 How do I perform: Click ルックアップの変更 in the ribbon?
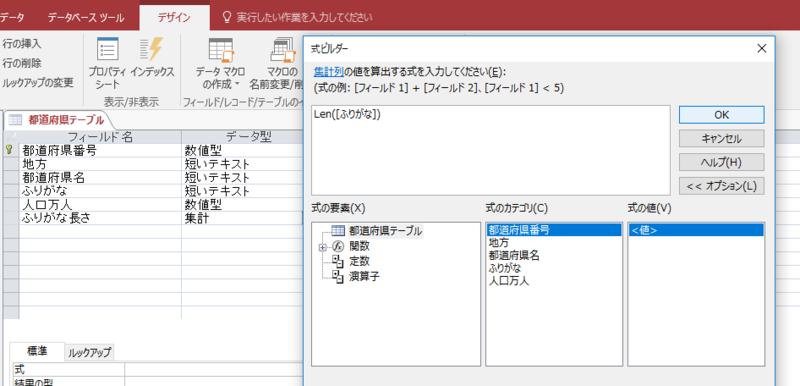[x=38, y=82]
